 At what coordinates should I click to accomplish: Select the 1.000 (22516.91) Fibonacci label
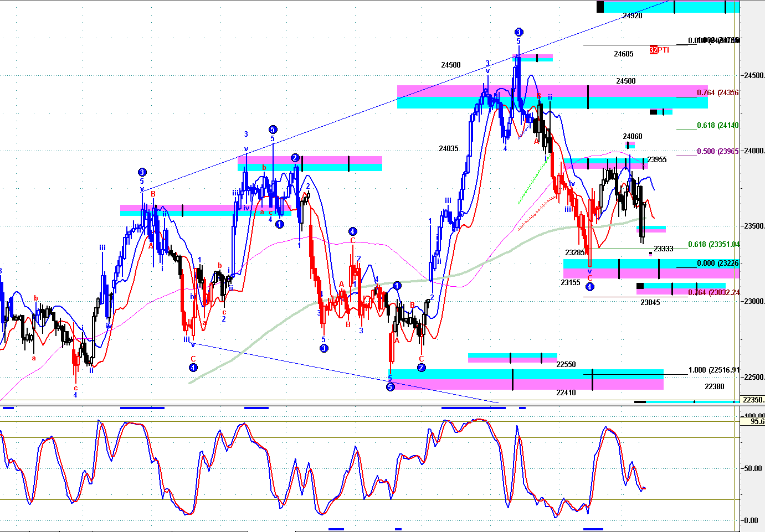[714, 370]
